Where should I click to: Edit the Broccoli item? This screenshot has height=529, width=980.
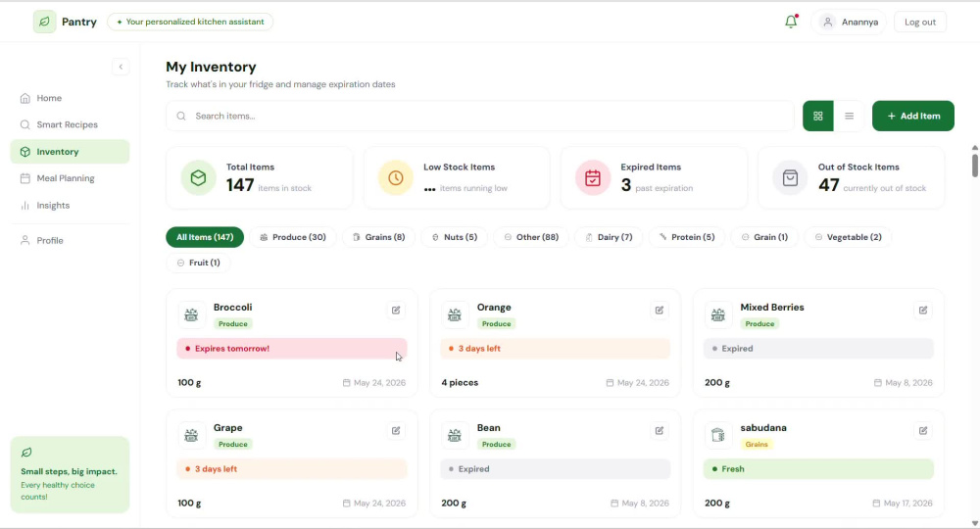point(396,311)
